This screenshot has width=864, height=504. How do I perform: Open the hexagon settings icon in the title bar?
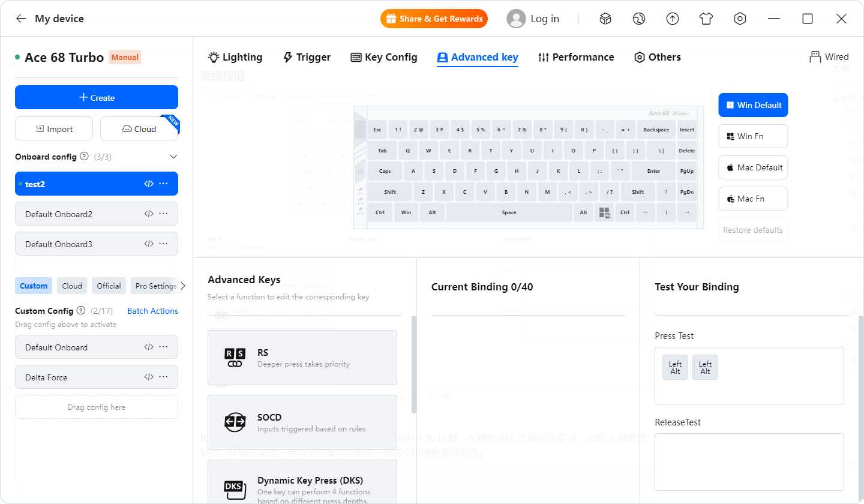[x=740, y=19]
